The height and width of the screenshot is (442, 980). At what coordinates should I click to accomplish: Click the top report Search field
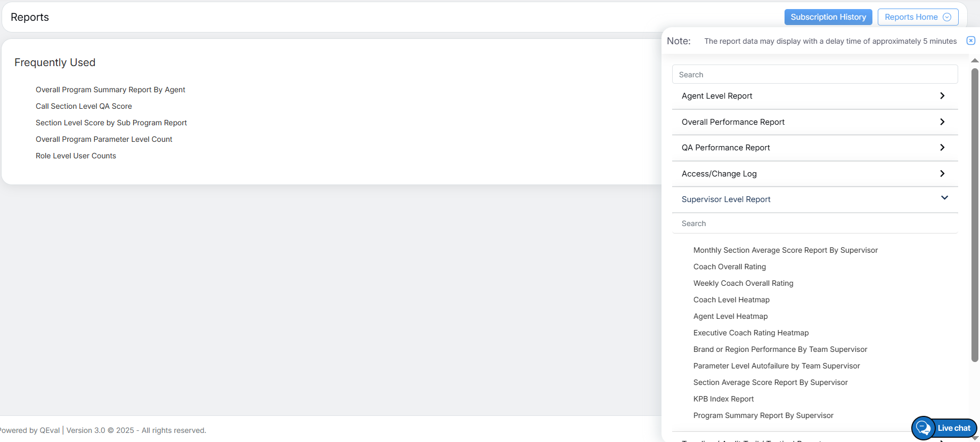click(814, 75)
